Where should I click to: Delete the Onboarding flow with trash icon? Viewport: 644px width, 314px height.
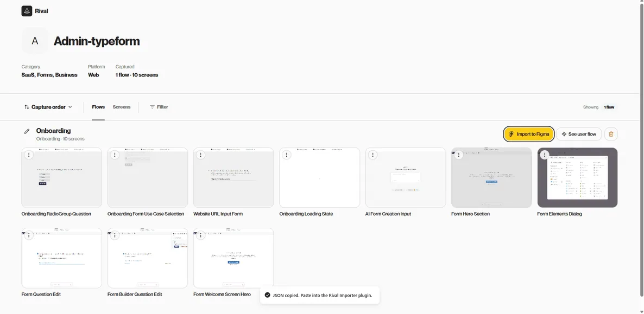pyautogui.click(x=611, y=134)
